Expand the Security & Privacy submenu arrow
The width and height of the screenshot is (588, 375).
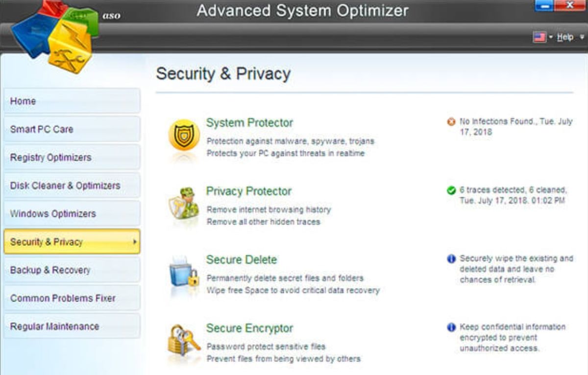[x=135, y=242]
